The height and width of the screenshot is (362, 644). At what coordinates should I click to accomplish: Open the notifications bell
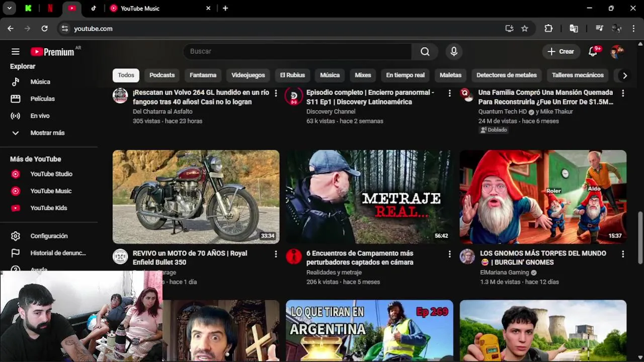594,51
